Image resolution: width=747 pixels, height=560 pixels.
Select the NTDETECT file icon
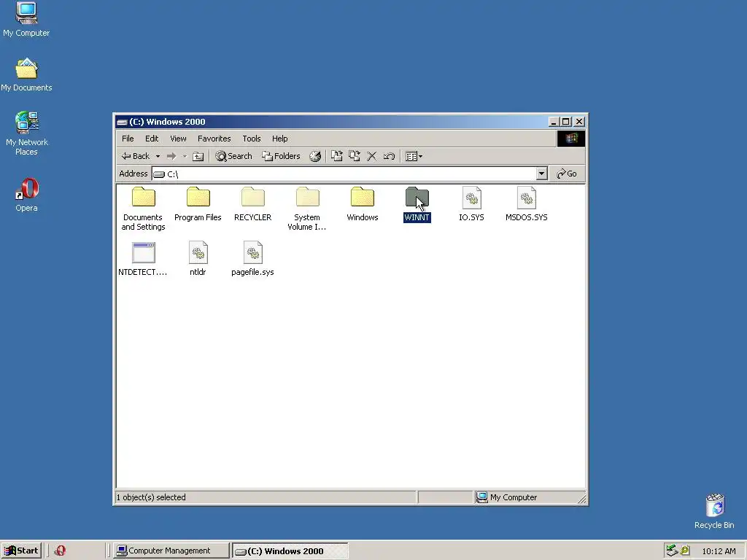point(144,252)
